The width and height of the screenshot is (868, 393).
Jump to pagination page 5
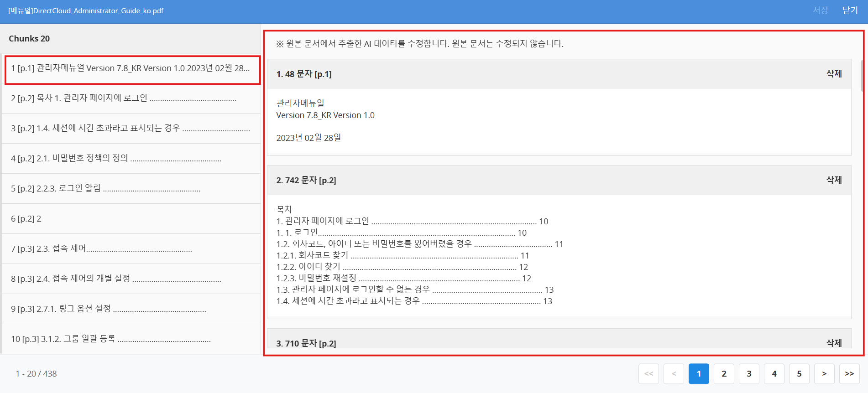point(799,374)
